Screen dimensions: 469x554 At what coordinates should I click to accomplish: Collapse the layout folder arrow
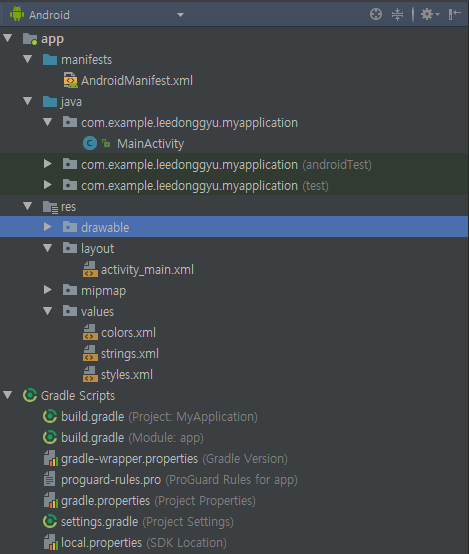[x=48, y=248]
